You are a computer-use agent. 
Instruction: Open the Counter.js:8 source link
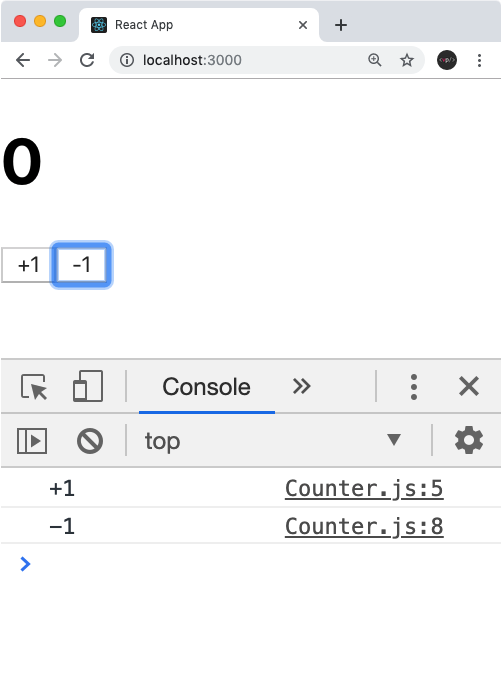pos(364,526)
